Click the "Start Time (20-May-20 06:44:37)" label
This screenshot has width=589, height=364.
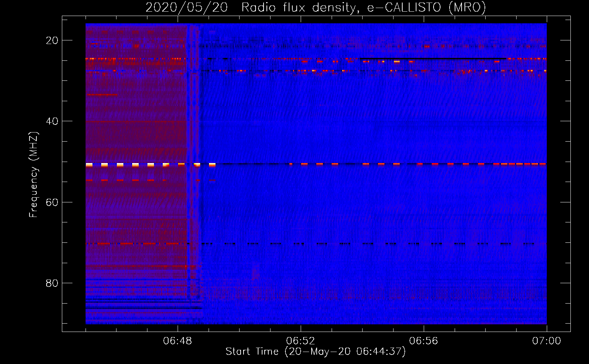tap(316, 352)
